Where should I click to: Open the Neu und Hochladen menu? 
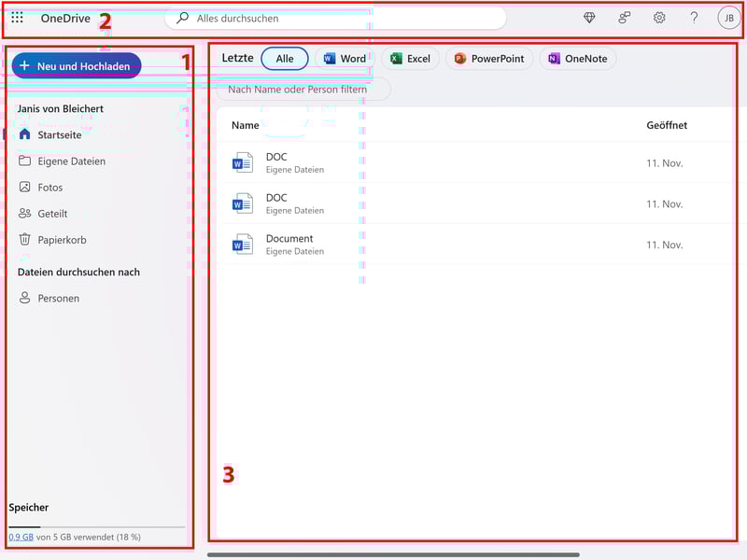tap(77, 66)
